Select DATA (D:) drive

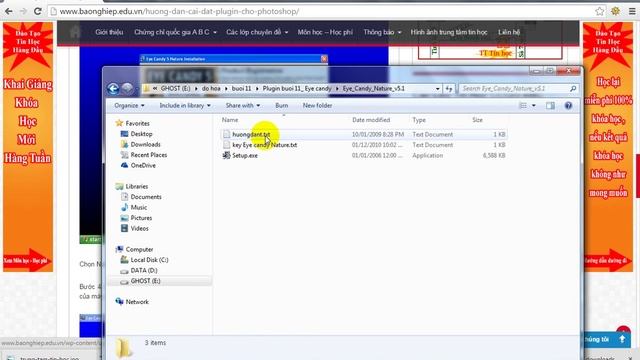coord(144,271)
